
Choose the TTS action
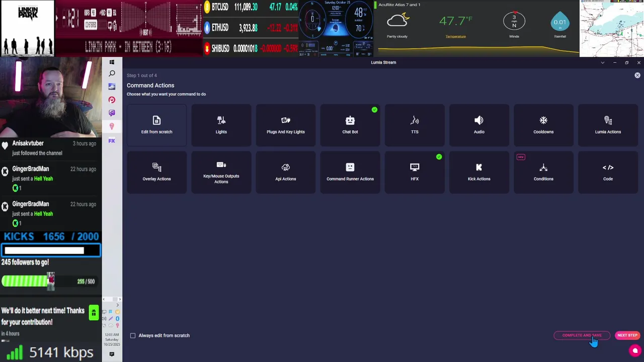tap(414, 125)
